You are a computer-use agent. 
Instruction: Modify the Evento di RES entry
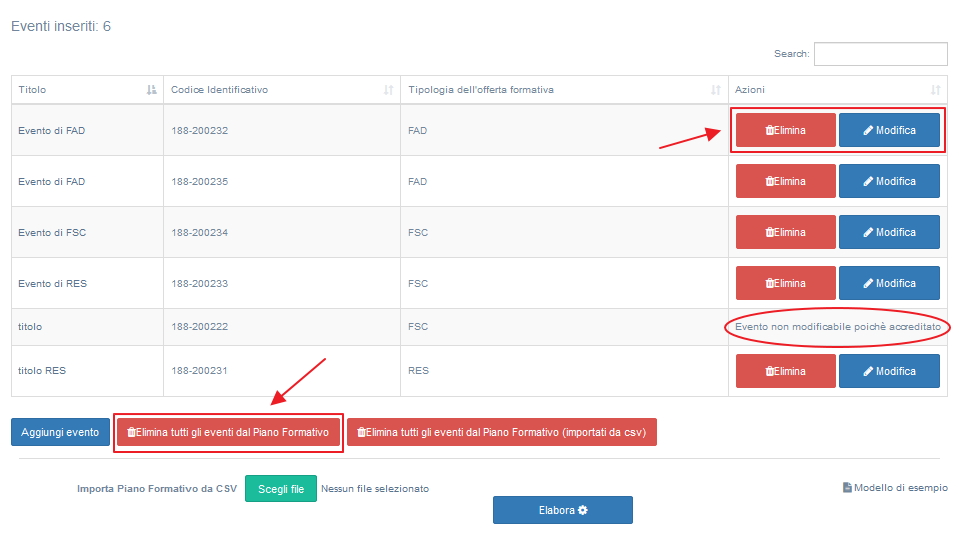(889, 283)
